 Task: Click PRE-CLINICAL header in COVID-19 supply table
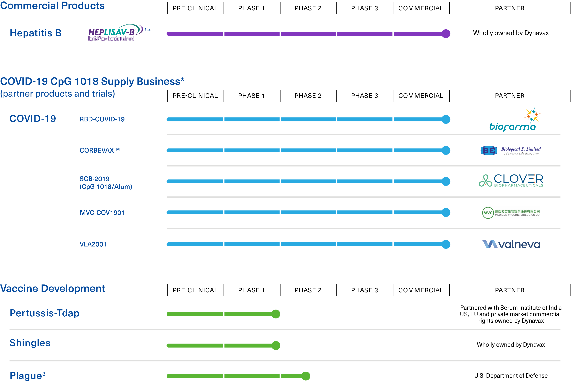[195, 96]
